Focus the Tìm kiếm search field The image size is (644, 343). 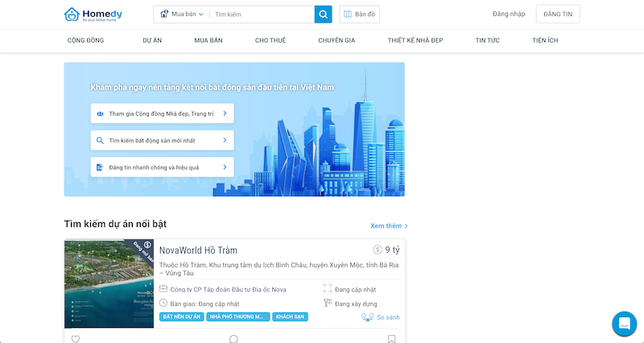pyautogui.click(x=263, y=14)
